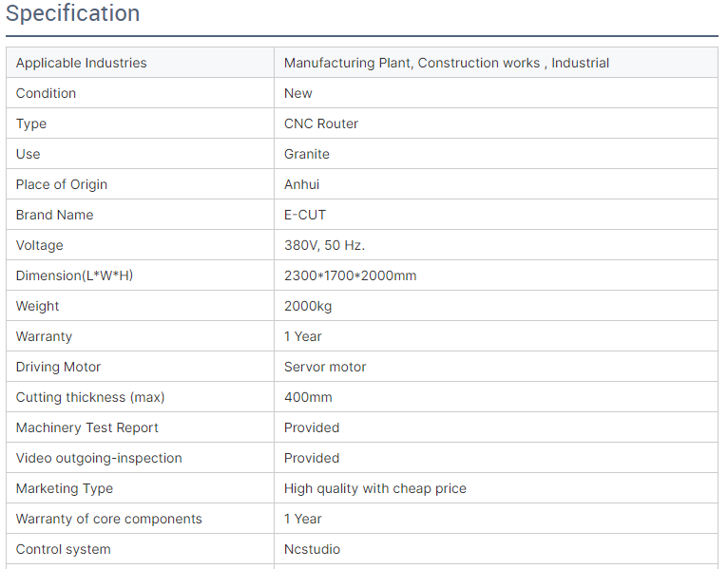Select the Applicable Industries label cell

pyautogui.click(x=140, y=63)
